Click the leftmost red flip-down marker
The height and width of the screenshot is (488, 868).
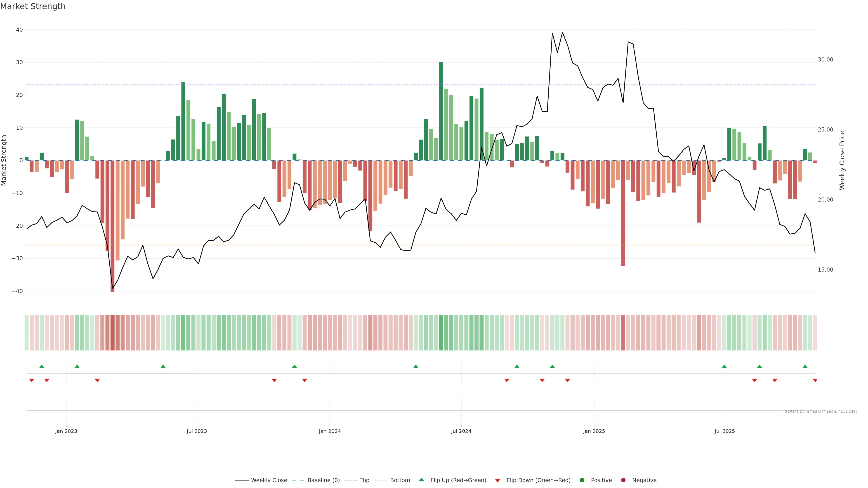pos(32,380)
